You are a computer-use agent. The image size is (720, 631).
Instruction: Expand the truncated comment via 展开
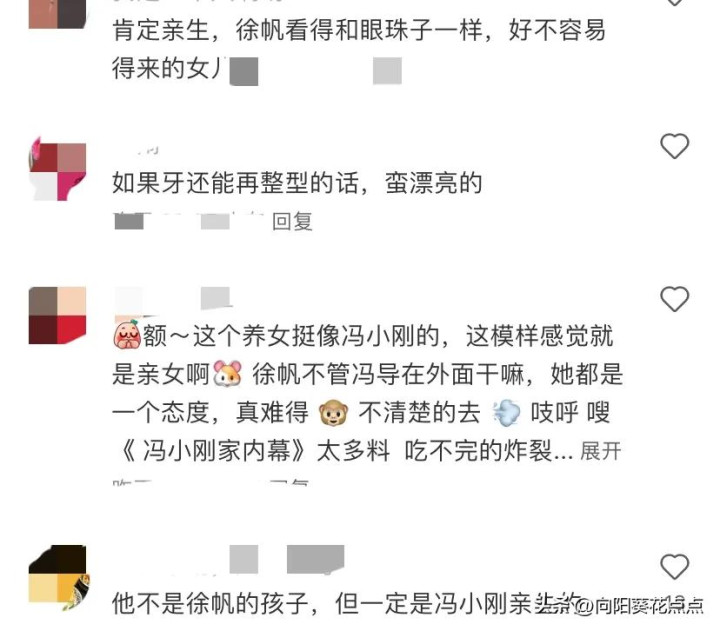(600, 451)
